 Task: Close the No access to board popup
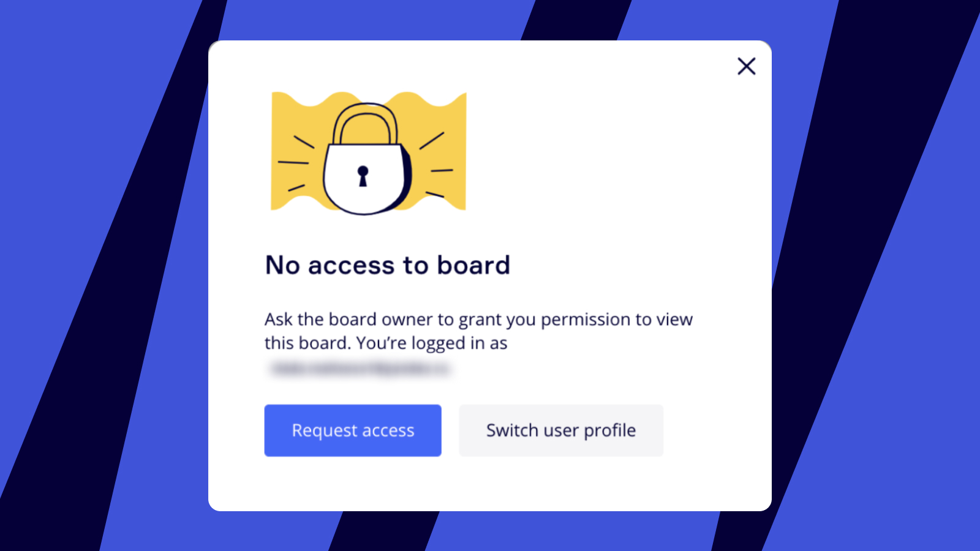click(747, 66)
